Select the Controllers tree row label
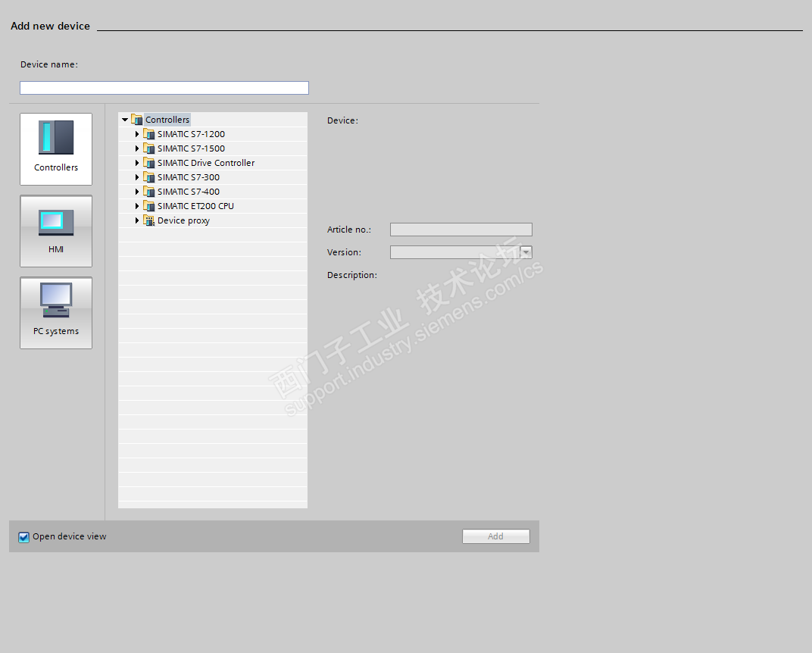The height and width of the screenshot is (653, 812). click(x=167, y=120)
